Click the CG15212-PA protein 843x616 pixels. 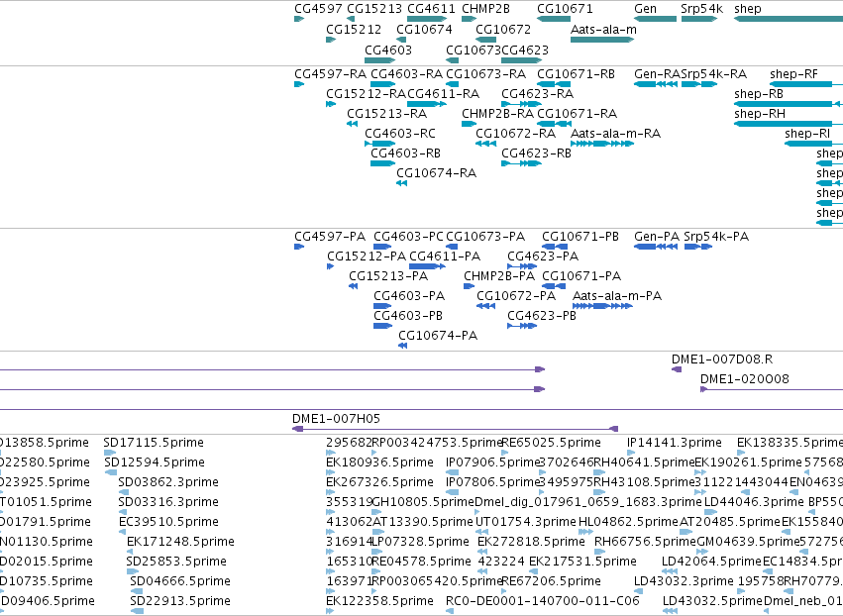click(331, 266)
